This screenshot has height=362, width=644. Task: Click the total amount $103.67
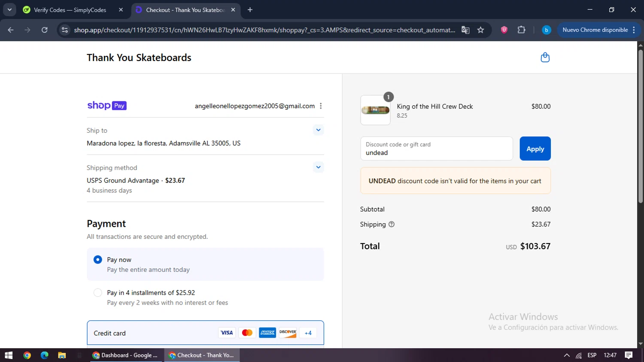click(x=535, y=246)
